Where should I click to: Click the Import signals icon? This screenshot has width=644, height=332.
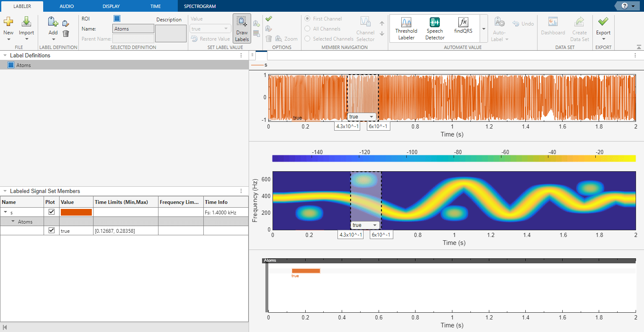(x=26, y=22)
